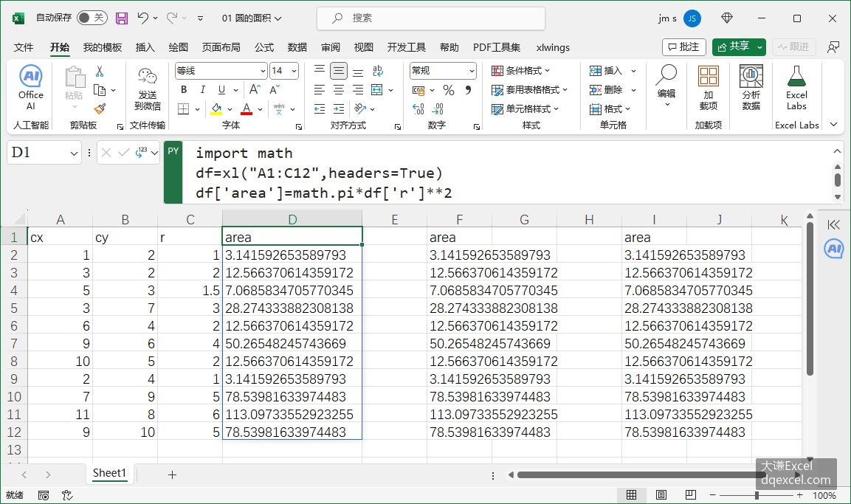Collapse the formula bar

[838, 151]
